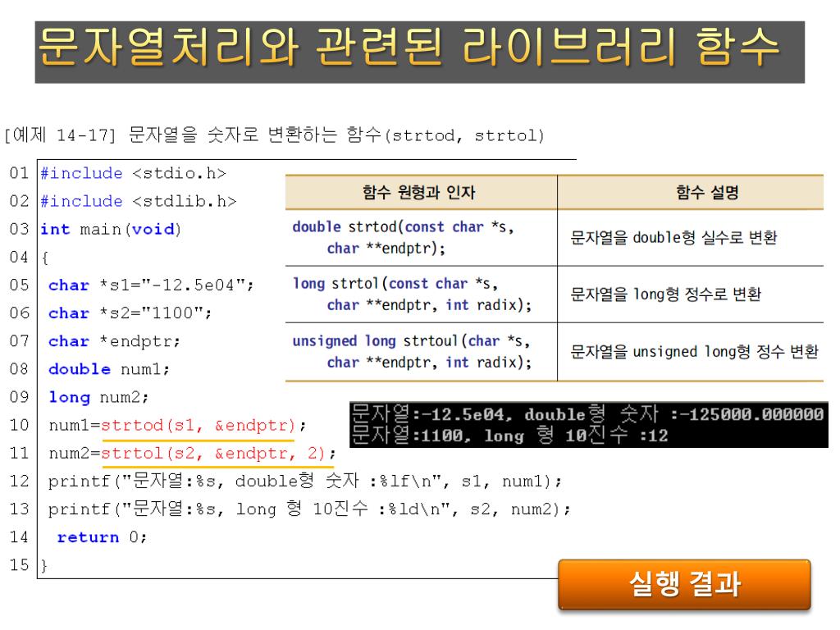This screenshot has height=630, width=840.
Task: Click console output line with -125000.000000
Action: [587, 414]
